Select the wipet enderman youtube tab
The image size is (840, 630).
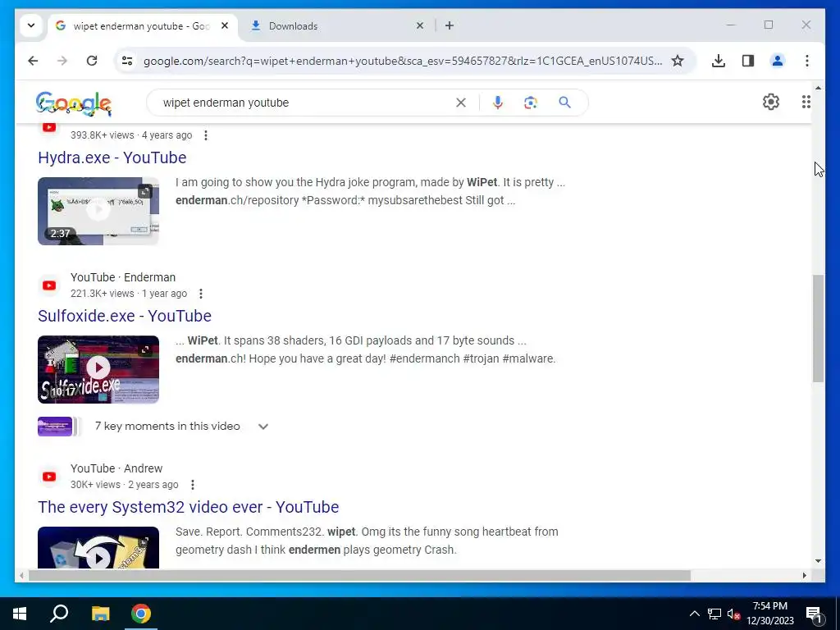pyautogui.click(x=142, y=25)
